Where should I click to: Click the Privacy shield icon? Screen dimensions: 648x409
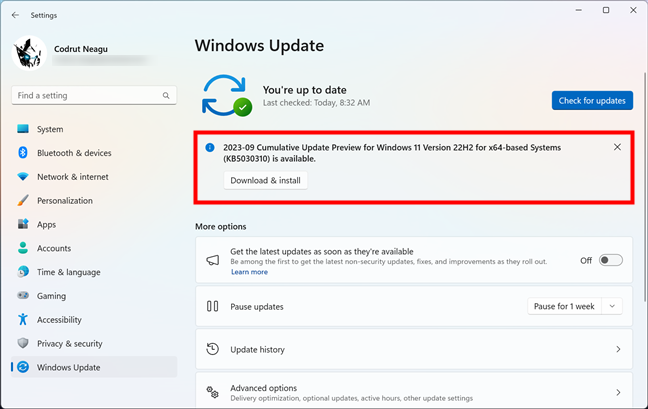(x=23, y=343)
